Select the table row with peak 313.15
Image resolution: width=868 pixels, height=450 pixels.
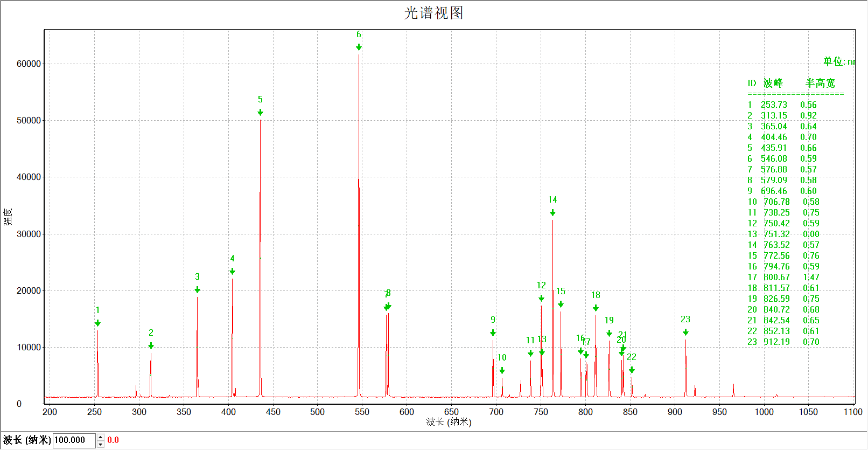(782, 115)
